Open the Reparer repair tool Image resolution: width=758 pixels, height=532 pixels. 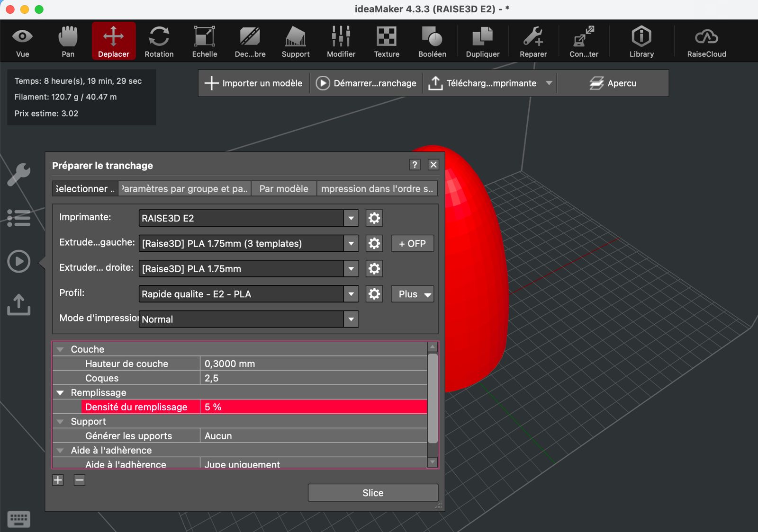point(533,41)
